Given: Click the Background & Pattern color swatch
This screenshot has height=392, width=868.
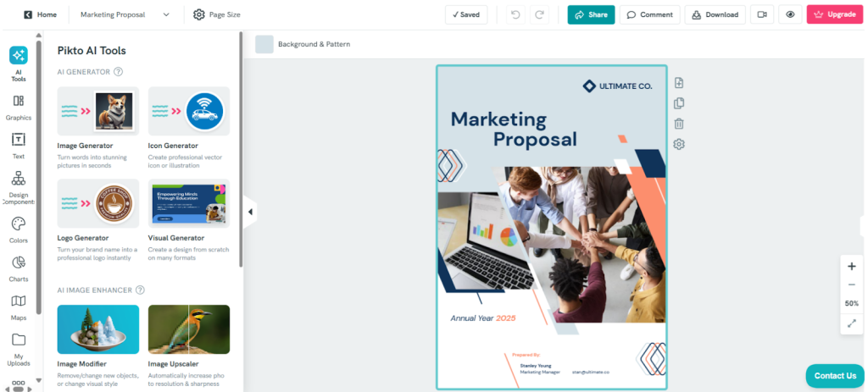Looking at the screenshot, I should 264,44.
